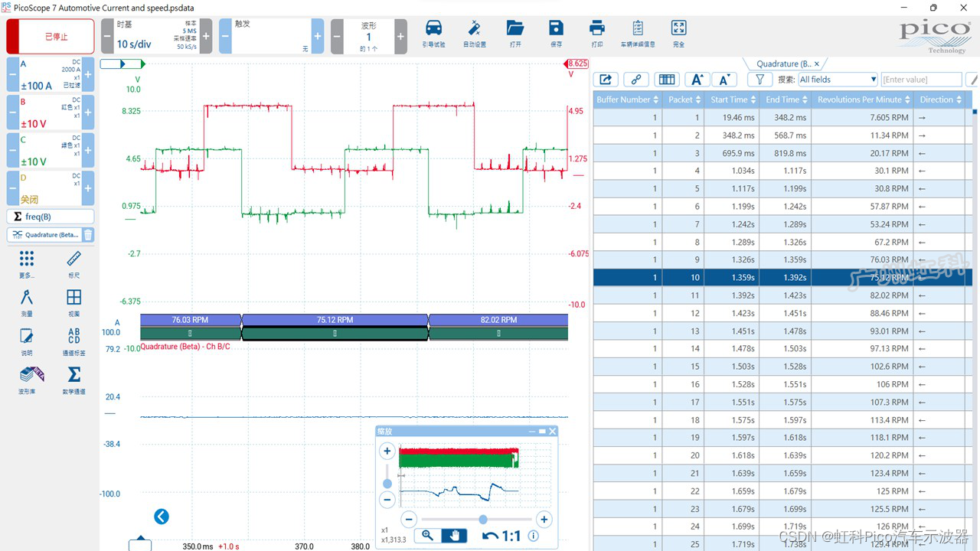Image resolution: width=980 pixels, height=551 pixels.
Task: Sort by Direction column
Action: tap(941, 99)
